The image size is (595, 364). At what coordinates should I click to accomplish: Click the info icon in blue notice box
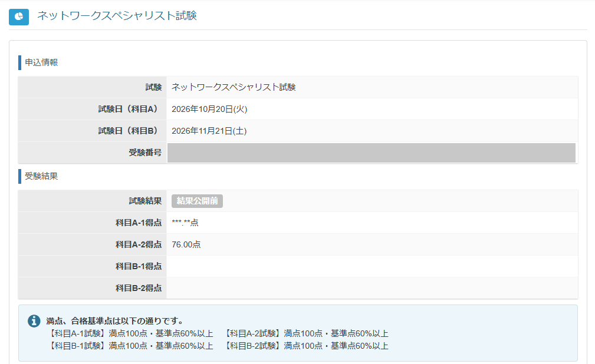point(34,321)
